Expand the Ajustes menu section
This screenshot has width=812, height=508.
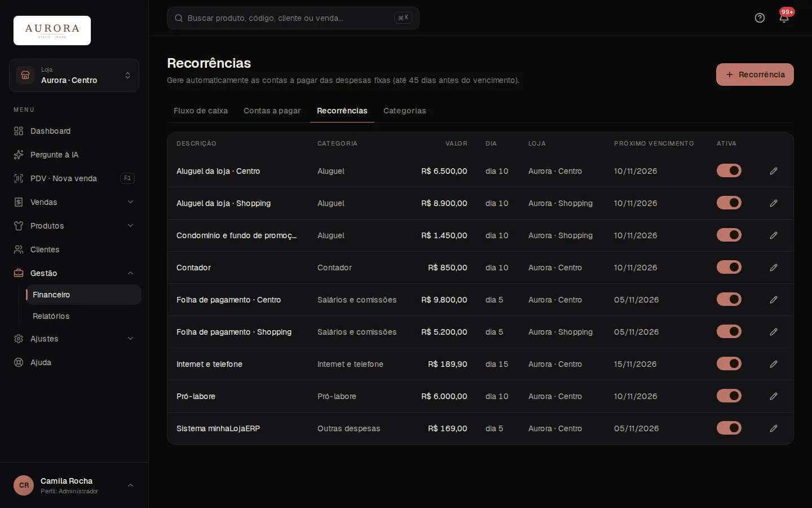point(74,339)
